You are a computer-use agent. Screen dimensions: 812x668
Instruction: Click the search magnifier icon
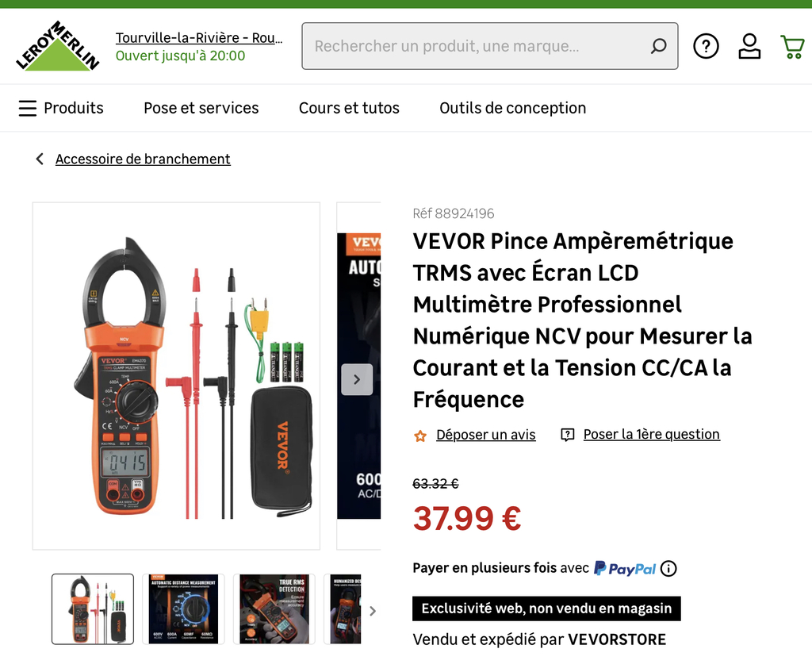658,46
